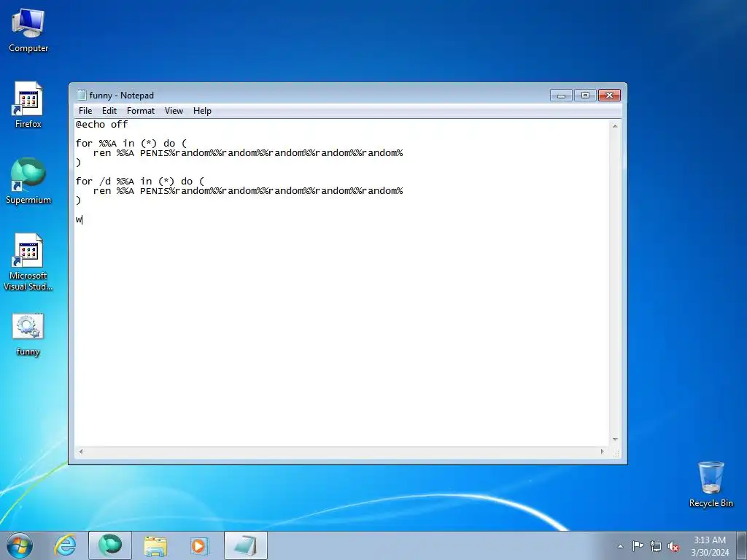Click the muted volume tray icon

pos(673,546)
